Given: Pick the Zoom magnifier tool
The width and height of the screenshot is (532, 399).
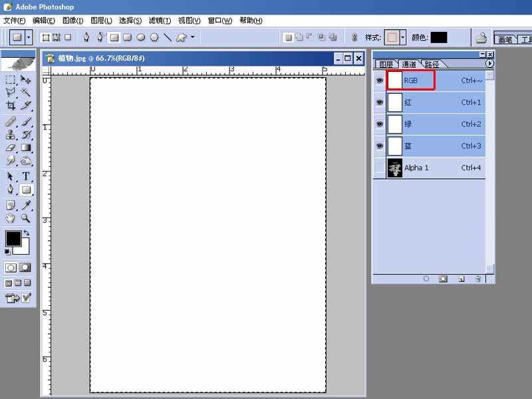Looking at the screenshot, I should pyautogui.click(x=26, y=218).
